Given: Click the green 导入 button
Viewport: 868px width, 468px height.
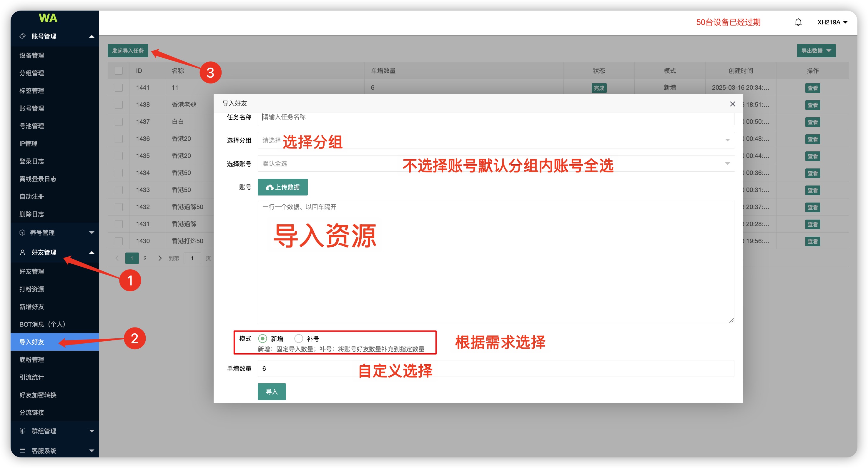Looking at the screenshot, I should coord(272,391).
